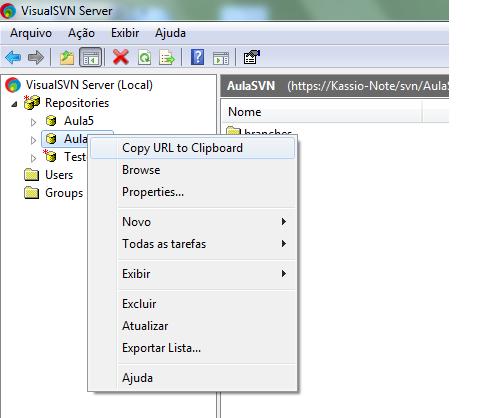492x418 pixels.
Task: Select Novo in context menu
Action: pos(192,222)
